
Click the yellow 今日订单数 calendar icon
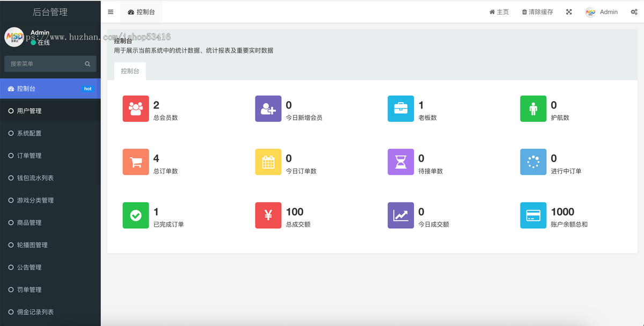(268, 162)
